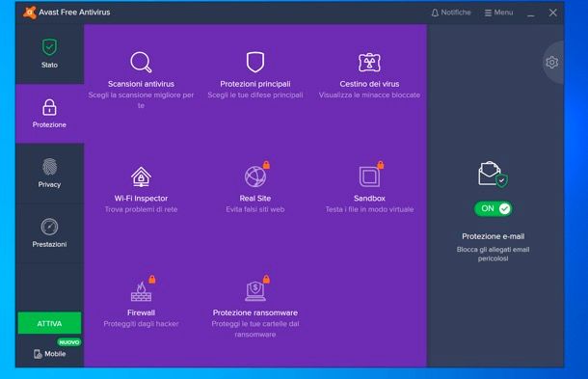Click 'Blocca gli allegati email pericolosi' text
This screenshot has height=379, width=588.
pos(494,254)
